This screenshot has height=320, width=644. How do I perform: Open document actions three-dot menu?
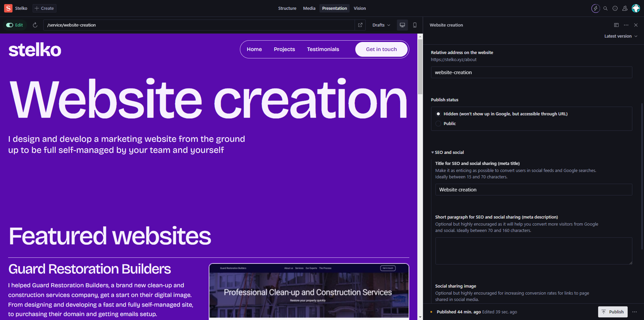(626, 25)
